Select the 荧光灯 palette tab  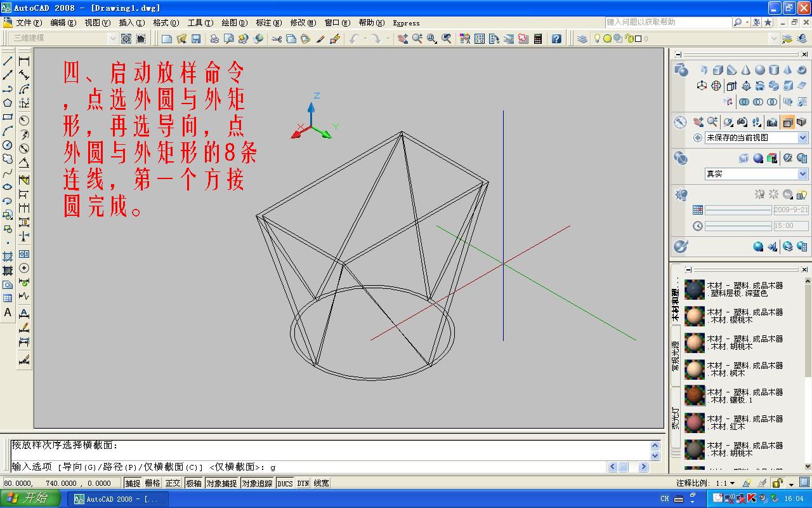pyautogui.click(x=676, y=417)
